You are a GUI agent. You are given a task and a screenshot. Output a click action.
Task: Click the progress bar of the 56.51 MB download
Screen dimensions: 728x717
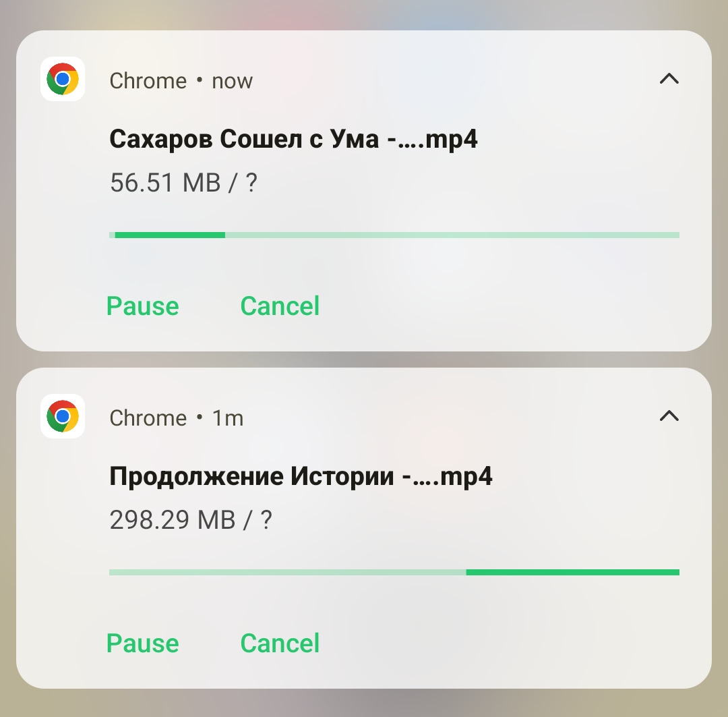click(x=394, y=235)
